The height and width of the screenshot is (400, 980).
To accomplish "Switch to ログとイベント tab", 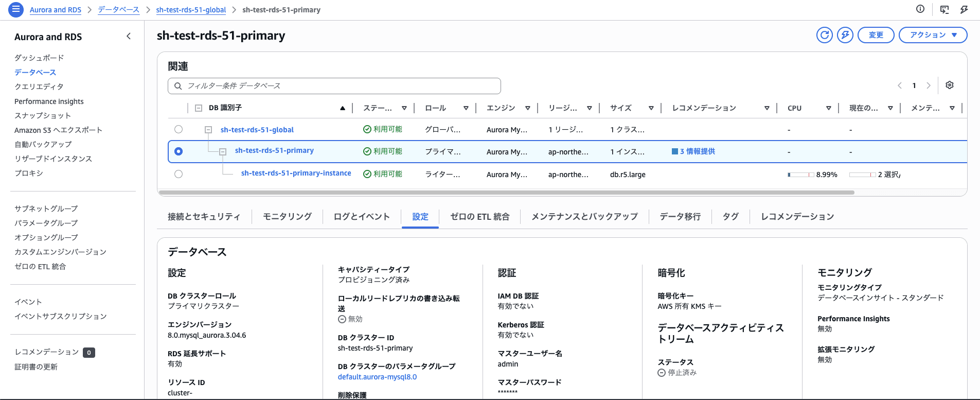I will 362,217.
